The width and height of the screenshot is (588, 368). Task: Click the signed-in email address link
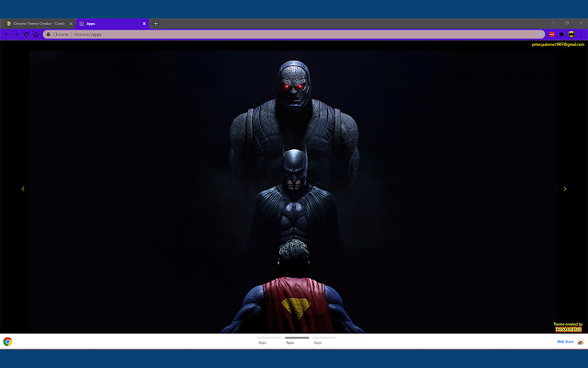(558, 44)
